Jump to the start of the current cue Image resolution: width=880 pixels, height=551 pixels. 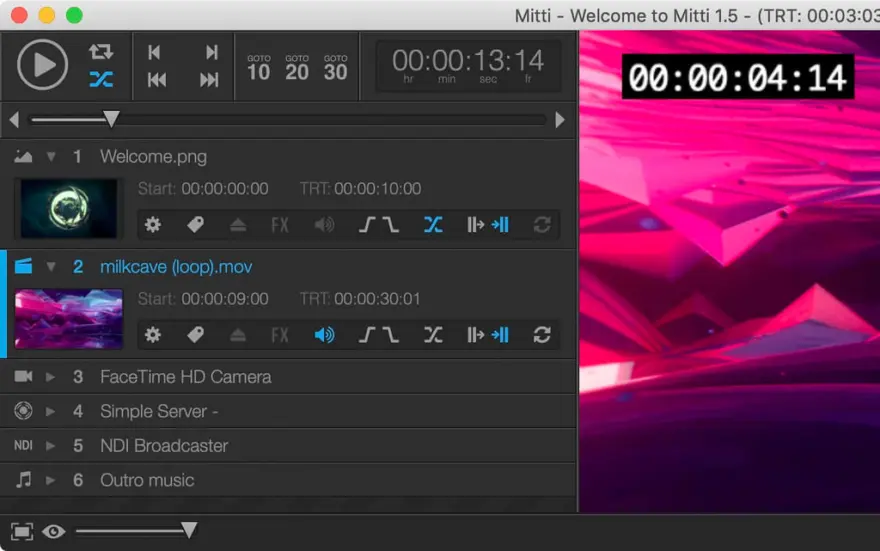point(154,52)
